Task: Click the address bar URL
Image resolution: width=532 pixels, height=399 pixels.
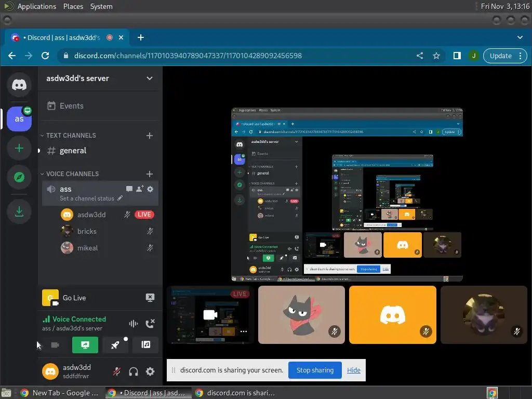Action: (188, 56)
